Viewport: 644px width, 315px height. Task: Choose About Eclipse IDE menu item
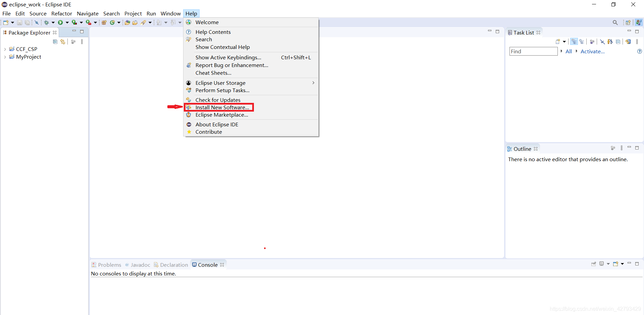(x=251, y=124)
